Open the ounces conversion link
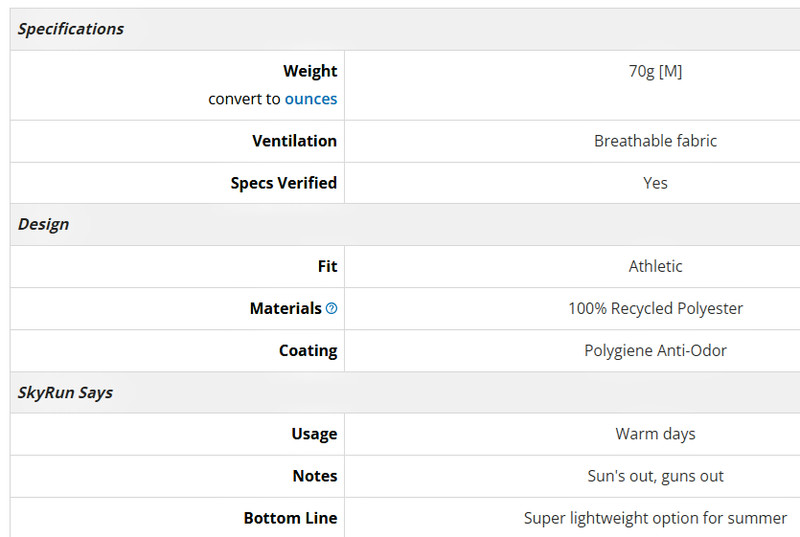Image resolution: width=800 pixels, height=537 pixels. pyautogui.click(x=311, y=99)
